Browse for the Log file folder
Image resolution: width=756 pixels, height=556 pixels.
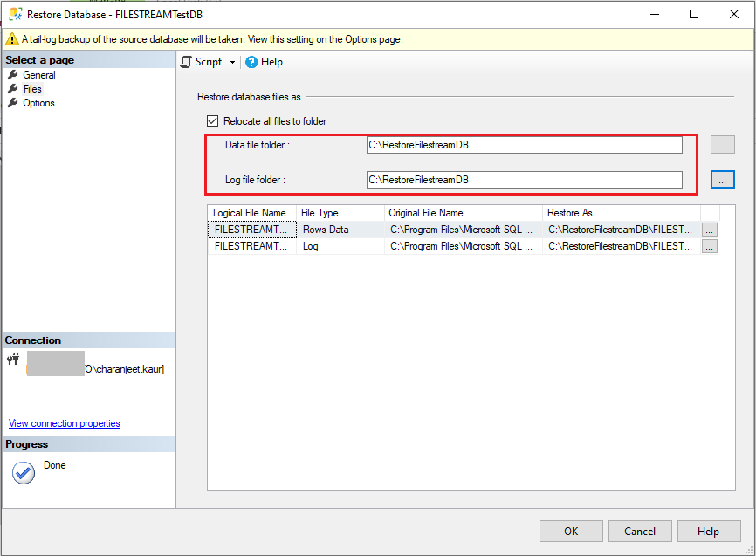(722, 179)
